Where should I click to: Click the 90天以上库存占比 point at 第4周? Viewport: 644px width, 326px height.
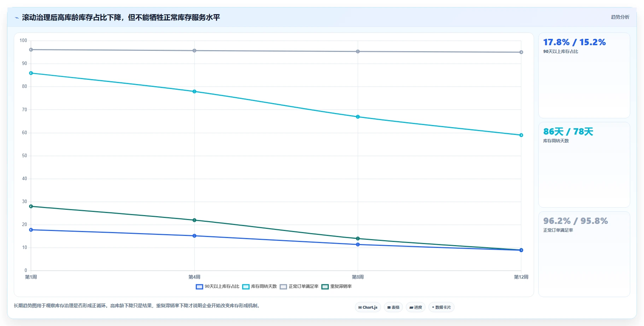click(x=194, y=236)
